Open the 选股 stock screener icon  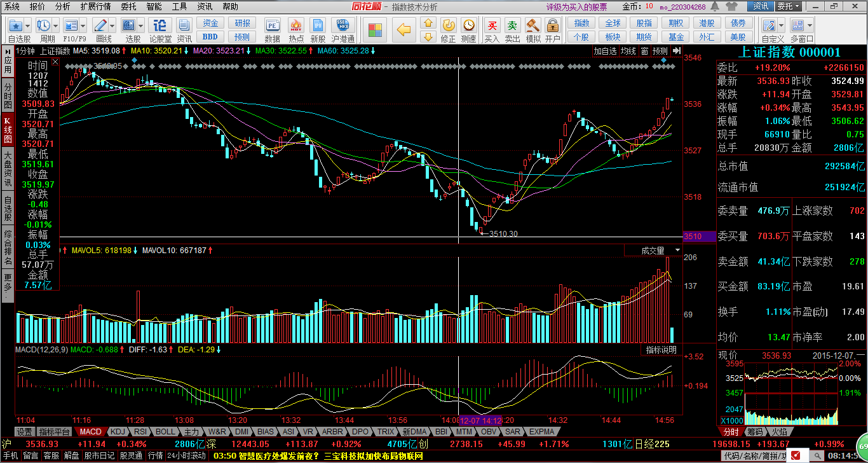point(129,25)
